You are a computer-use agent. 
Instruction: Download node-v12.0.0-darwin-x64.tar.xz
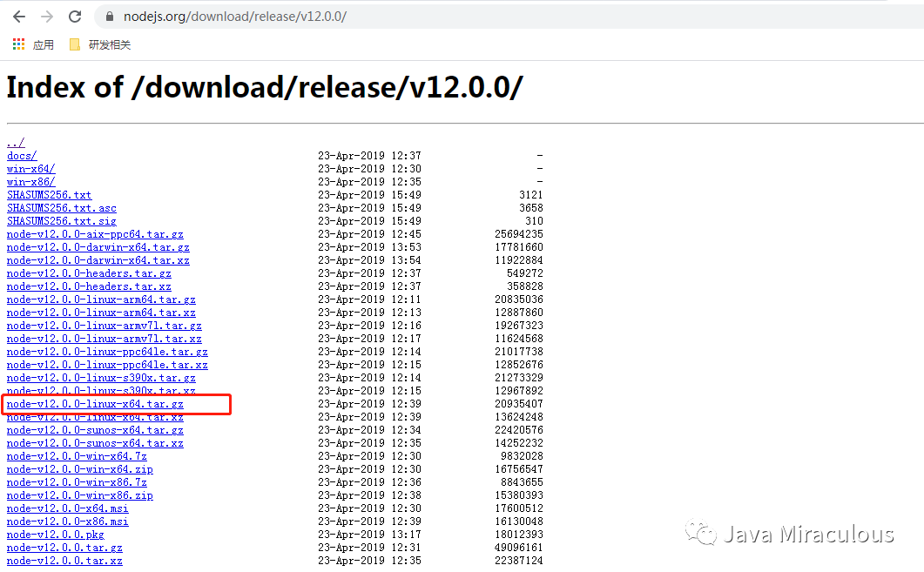[x=98, y=259]
